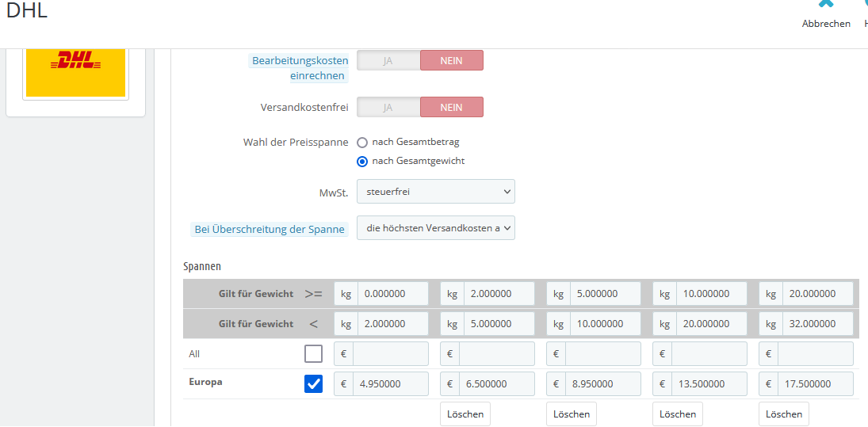
Task: Click the Bearbeitungskosten einrechnen help label
Action: point(300,68)
